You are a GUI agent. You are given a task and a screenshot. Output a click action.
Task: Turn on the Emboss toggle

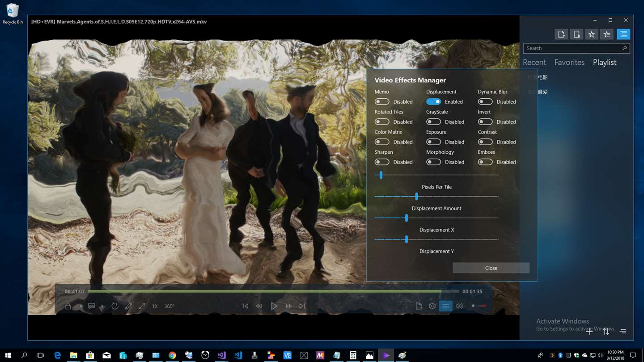click(485, 162)
